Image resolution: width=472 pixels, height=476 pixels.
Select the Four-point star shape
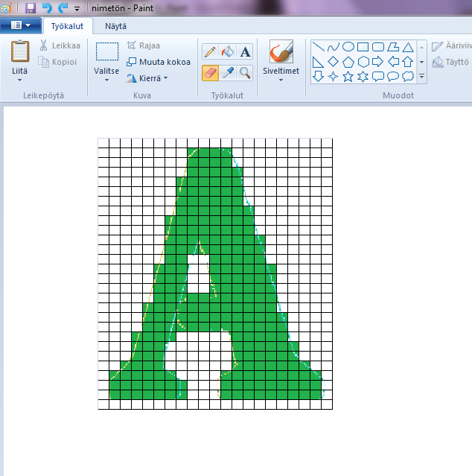[x=333, y=77]
